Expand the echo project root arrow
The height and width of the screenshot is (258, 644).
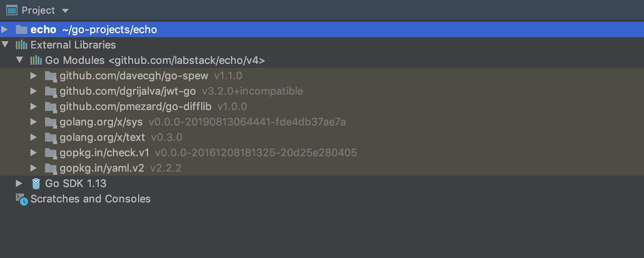[5, 30]
